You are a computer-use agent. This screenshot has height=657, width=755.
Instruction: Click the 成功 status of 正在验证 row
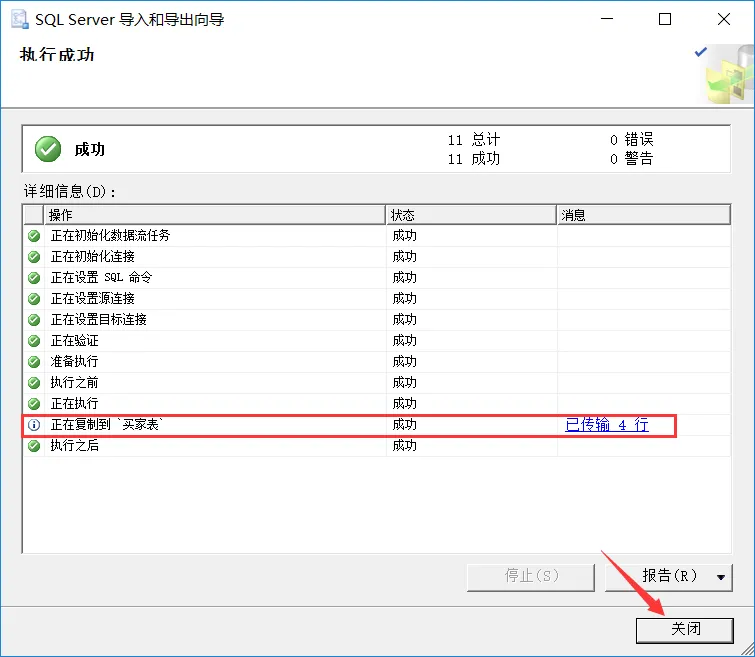tap(404, 341)
